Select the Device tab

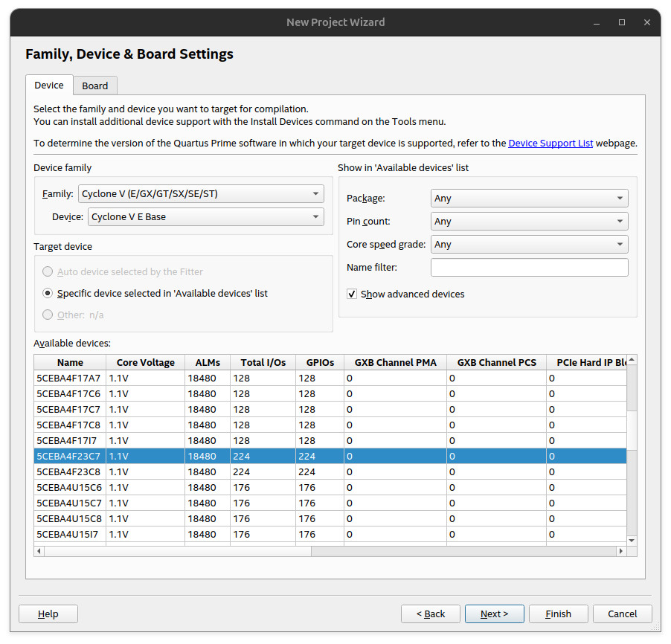point(49,85)
